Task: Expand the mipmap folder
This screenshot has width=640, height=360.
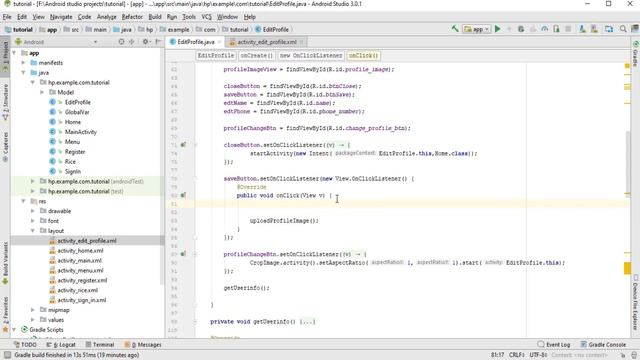Action: click(x=33, y=310)
